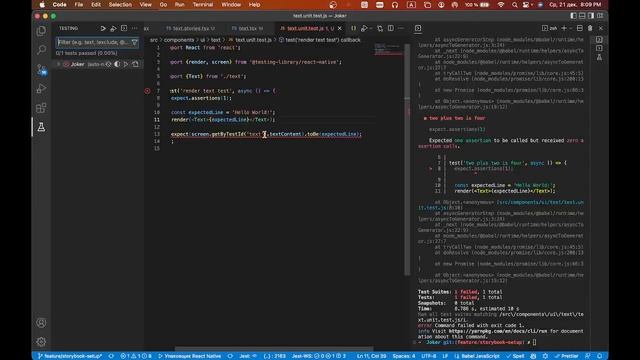Click the UTF-8 encoding in status bar
This screenshot has height=360, width=640.
pos(429,356)
